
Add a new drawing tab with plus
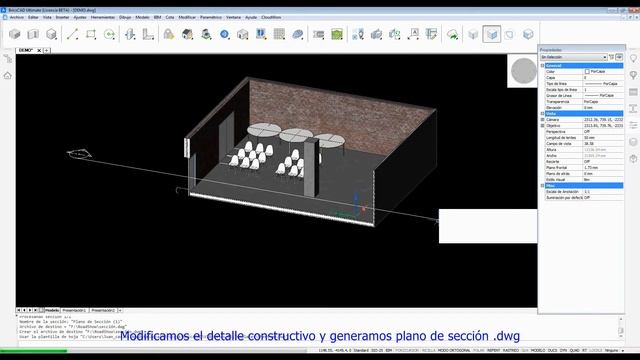click(x=47, y=50)
